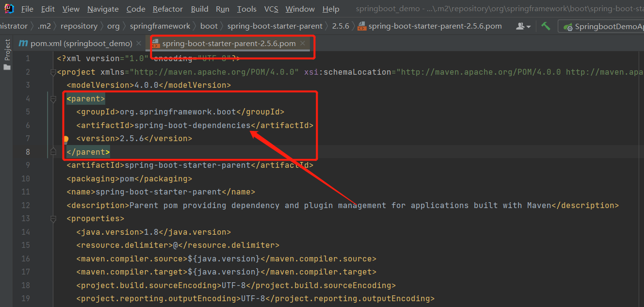Click line number 19 in the gutter
Image resolution: width=644 pixels, height=307 pixels.
(26, 299)
